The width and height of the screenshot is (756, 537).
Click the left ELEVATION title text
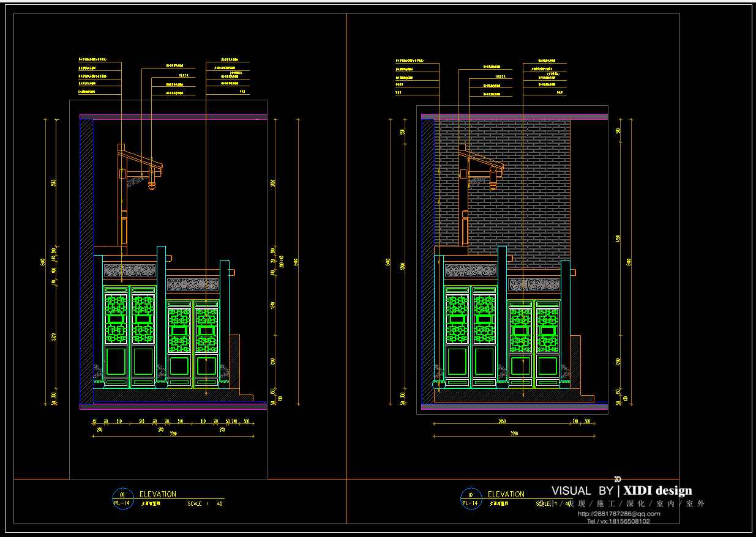coord(157,494)
